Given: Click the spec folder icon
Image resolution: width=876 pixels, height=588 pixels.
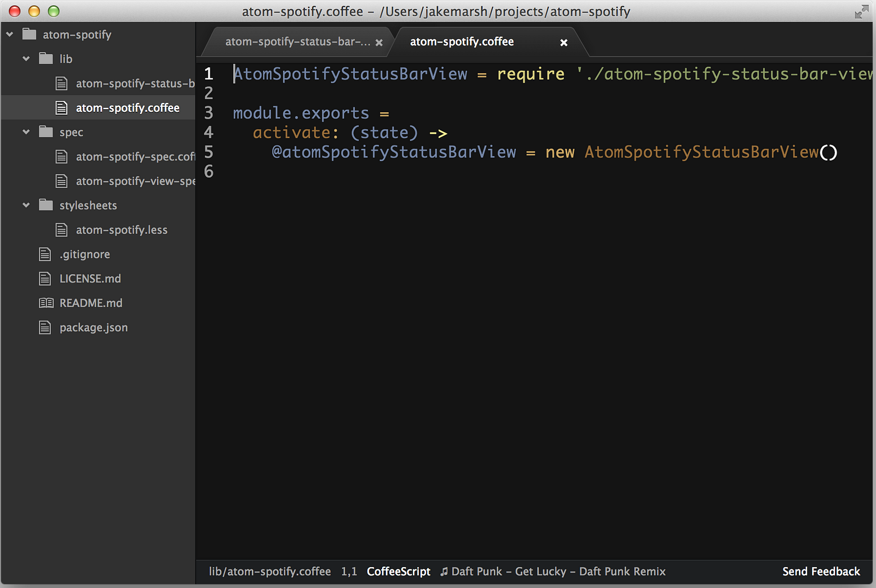Looking at the screenshot, I should point(46,131).
